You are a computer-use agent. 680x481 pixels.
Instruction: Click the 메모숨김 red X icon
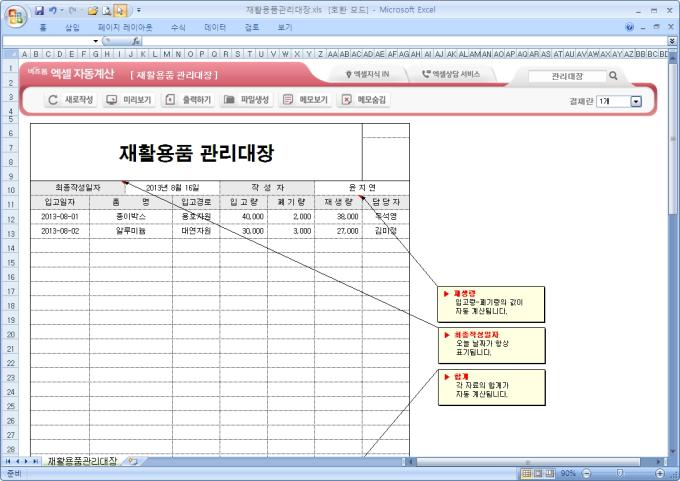pos(346,100)
